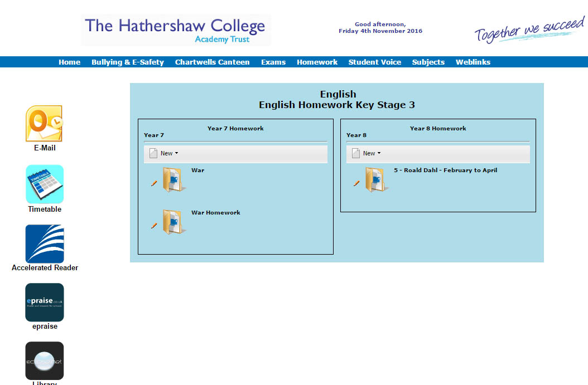Image resolution: width=588 pixels, height=385 pixels.
Task: Click the edit pencil beside War folder
Action: click(154, 183)
